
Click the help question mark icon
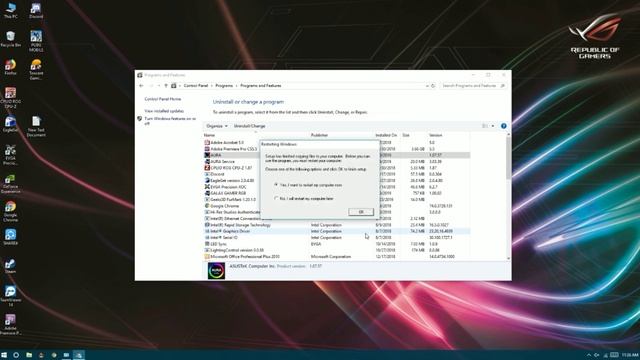point(504,126)
